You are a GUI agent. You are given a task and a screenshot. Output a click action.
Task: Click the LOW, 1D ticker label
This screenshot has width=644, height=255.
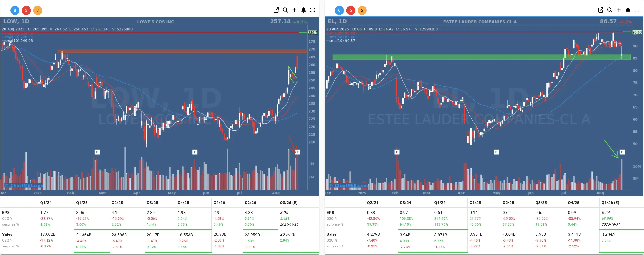tap(16, 21)
